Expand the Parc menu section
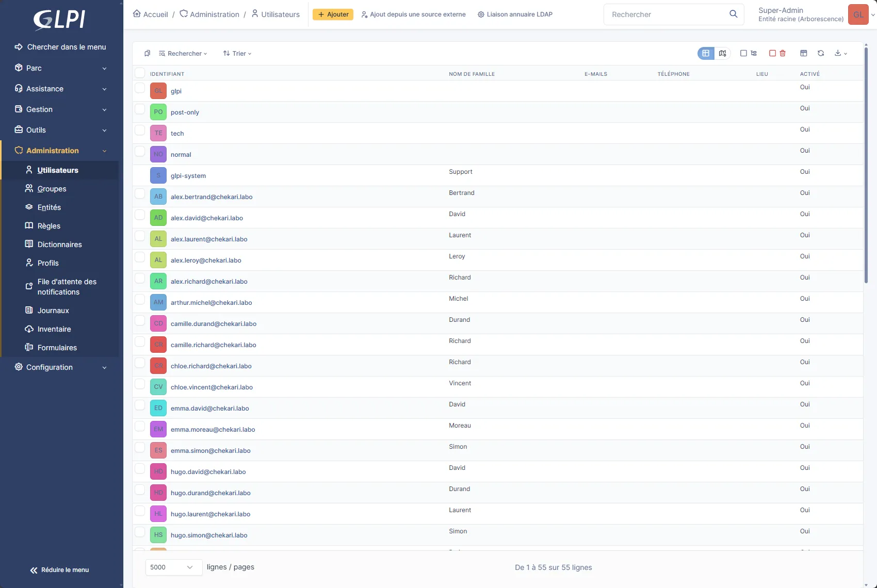Image resolution: width=877 pixels, height=588 pixels. (61, 68)
